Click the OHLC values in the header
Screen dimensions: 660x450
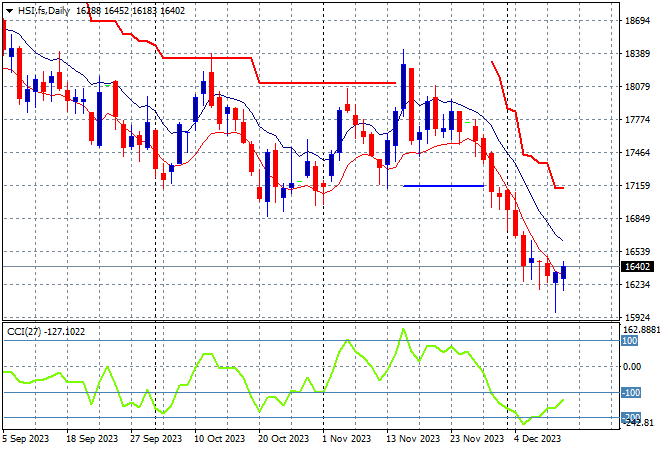(x=135, y=9)
